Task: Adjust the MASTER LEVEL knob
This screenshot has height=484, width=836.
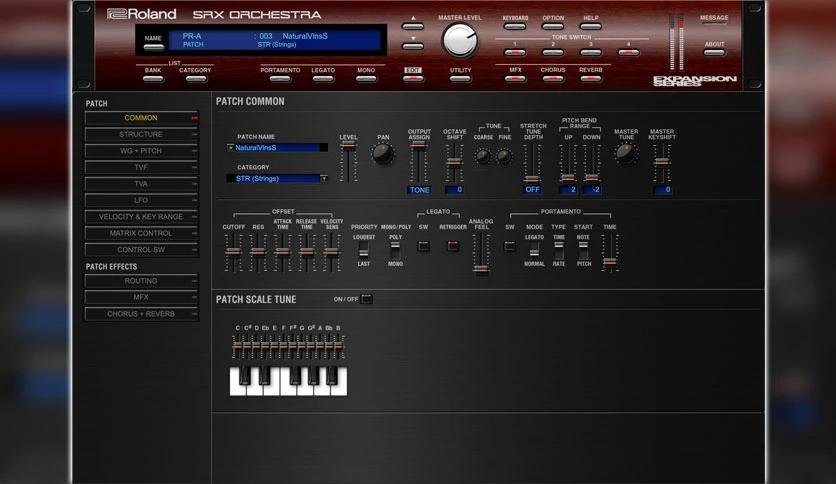Action: click(460, 41)
